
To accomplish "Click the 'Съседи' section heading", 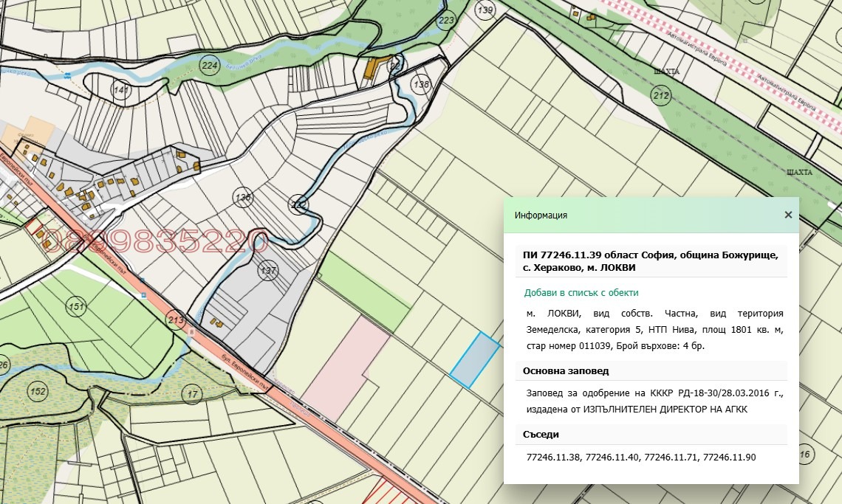I will coord(541,434).
